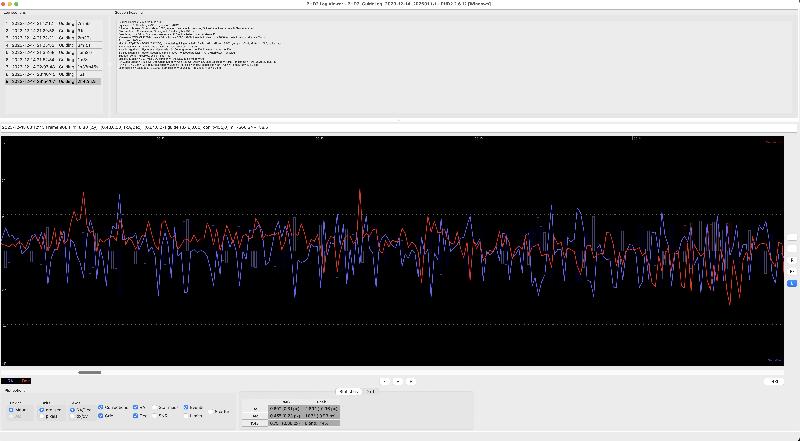
Task: Click inside the session info text panel
Action: [454, 64]
